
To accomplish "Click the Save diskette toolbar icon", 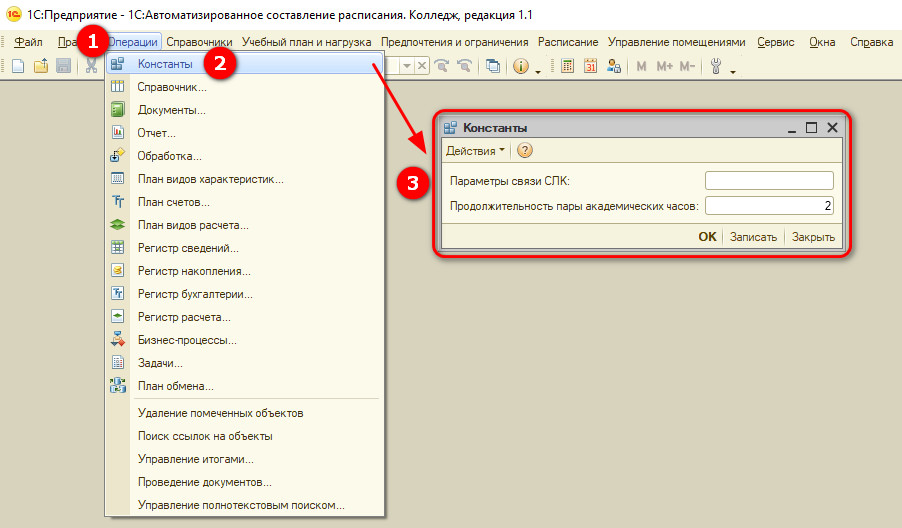I will (63, 66).
